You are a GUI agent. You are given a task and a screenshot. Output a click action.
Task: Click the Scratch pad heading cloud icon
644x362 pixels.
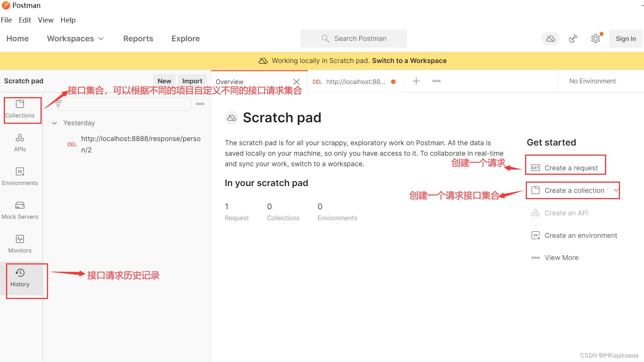pyautogui.click(x=232, y=118)
